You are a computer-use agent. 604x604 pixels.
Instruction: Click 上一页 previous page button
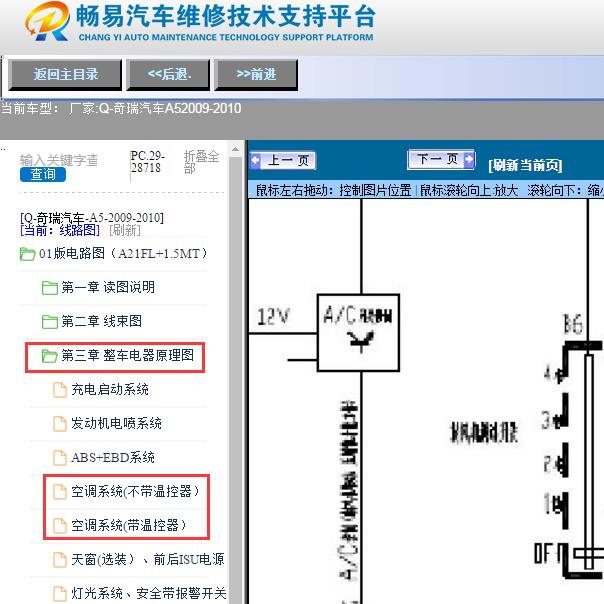[283, 160]
